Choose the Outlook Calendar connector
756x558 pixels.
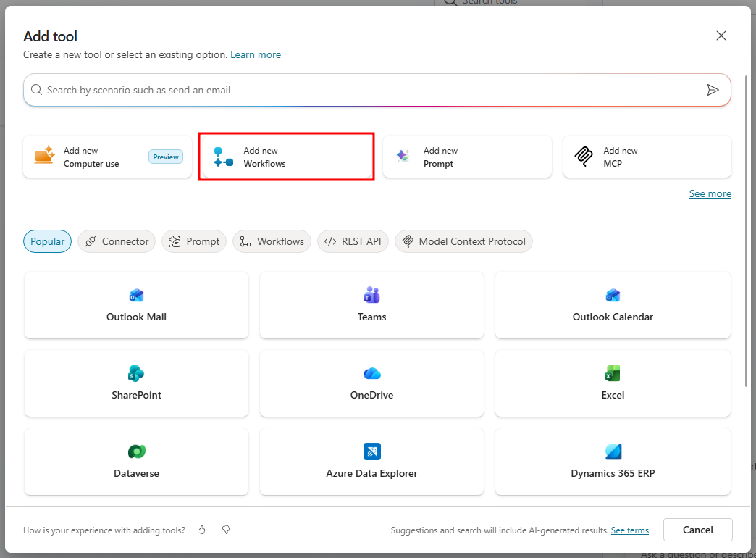pyautogui.click(x=613, y=305)
